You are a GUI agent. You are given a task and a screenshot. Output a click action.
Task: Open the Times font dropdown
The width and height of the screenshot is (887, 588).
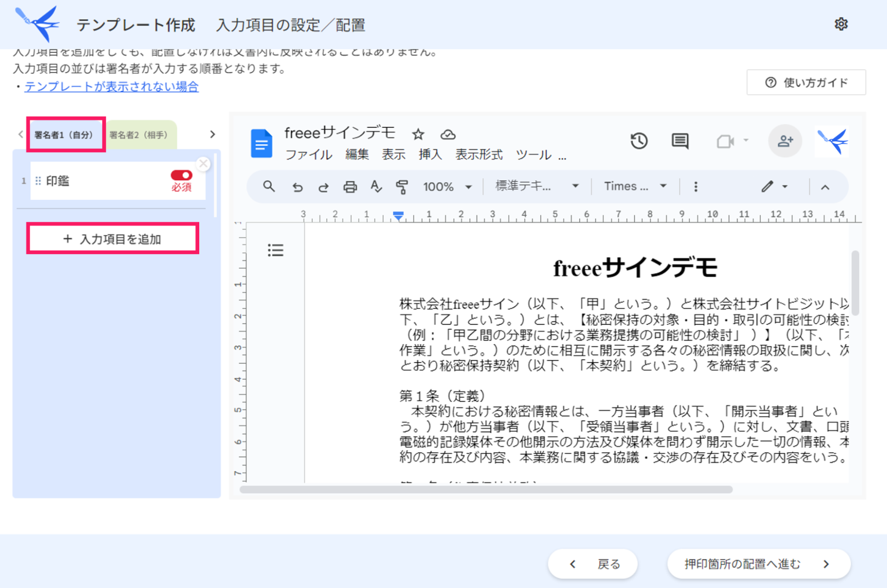(x=635, y=186)
